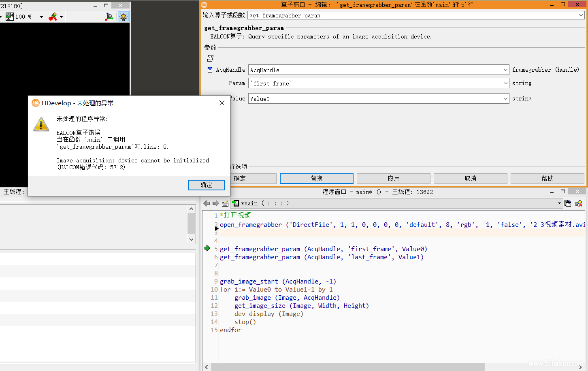
Task: Click the warning triangle icon in the error dialog
Action: coord(41,124)
